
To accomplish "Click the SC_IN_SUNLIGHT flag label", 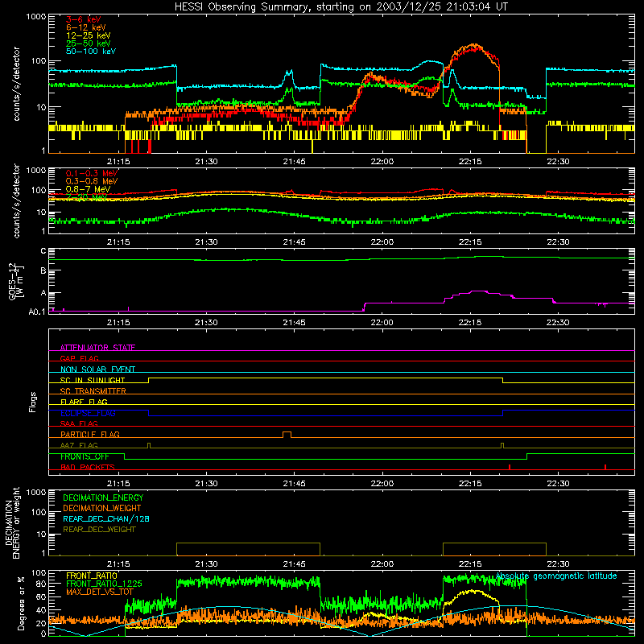I will pos(93,380).
